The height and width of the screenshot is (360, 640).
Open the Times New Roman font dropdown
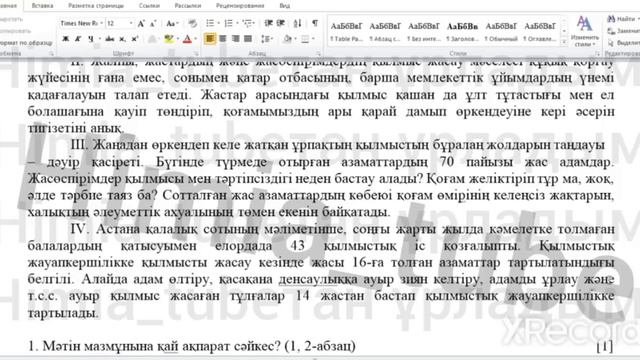click(x=101, y=23)
